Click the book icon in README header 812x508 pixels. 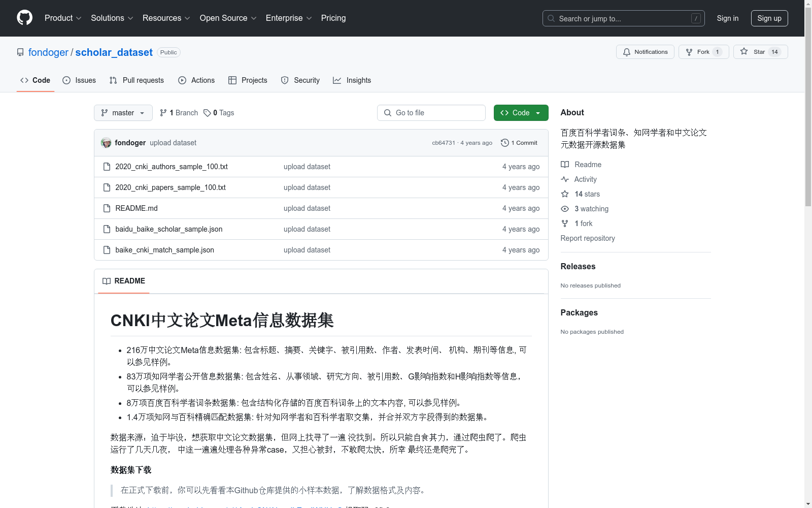click(x=107, y=281)
